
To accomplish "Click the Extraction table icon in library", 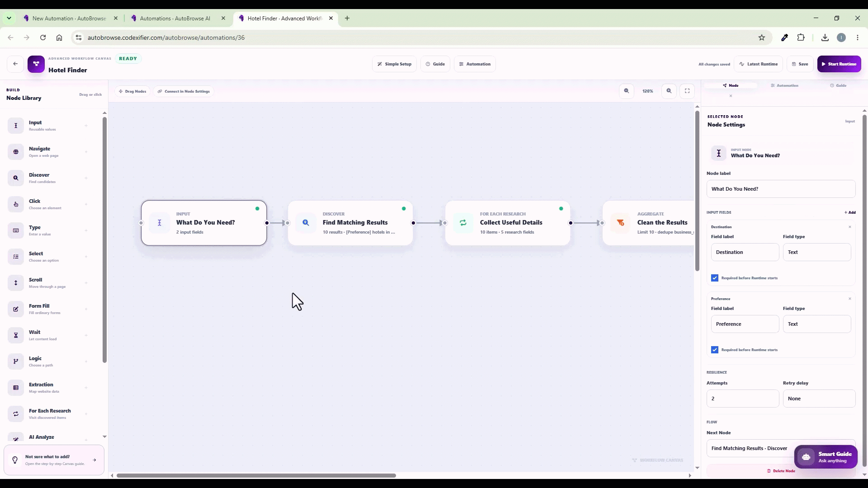I will coord(16,388).
